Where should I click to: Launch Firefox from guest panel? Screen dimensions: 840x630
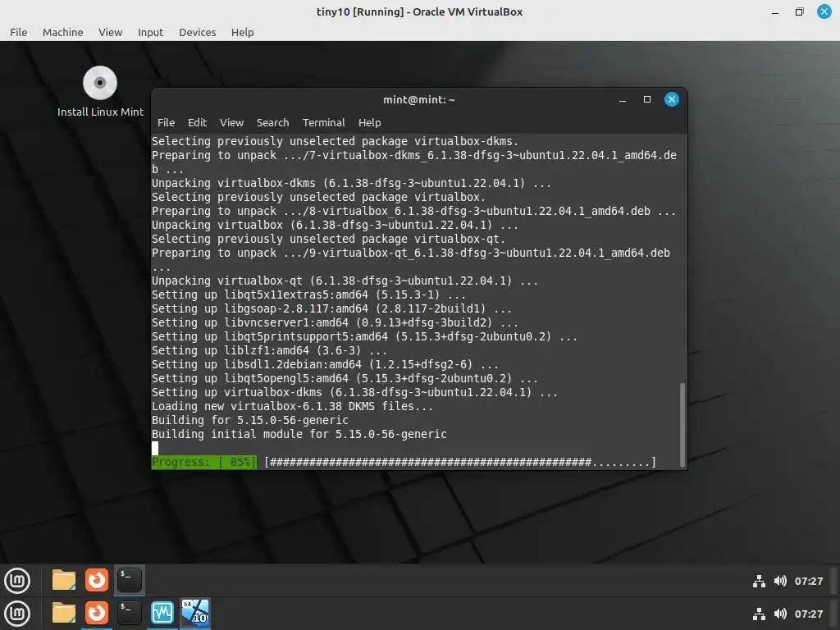(x=97, y=580)
